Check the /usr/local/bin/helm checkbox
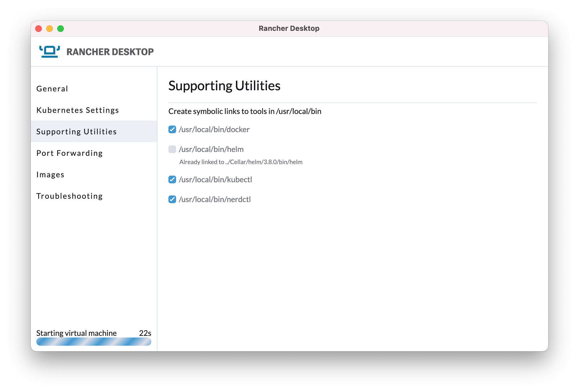Image resolution: width=579 pixels, height=392 pixels. coord(172,149)
